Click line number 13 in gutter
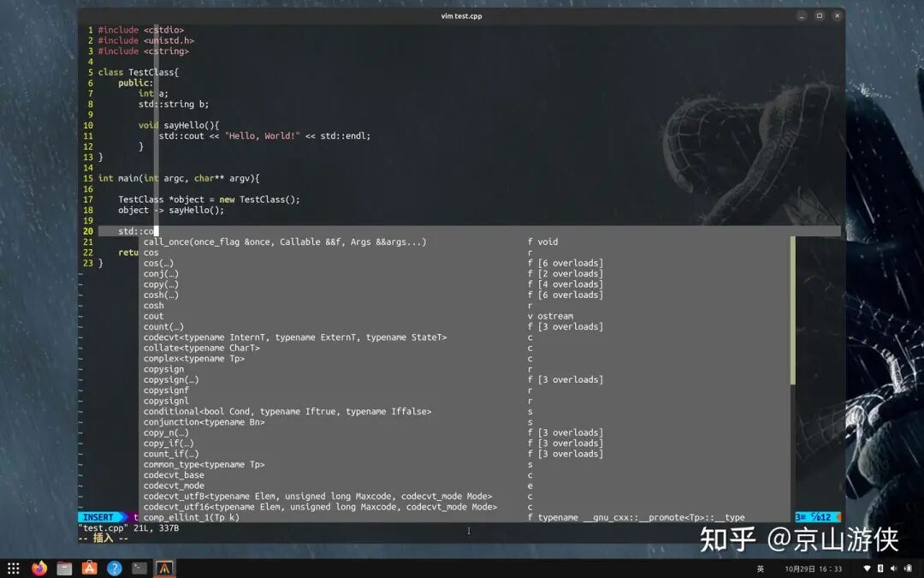This screenshot has height=578, width=924. [88, 158]
